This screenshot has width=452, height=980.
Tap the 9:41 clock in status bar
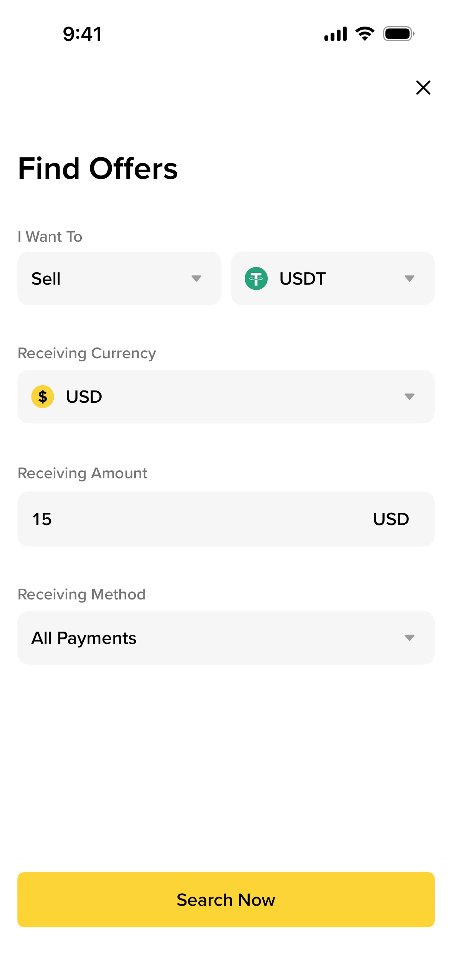(82, 34)
